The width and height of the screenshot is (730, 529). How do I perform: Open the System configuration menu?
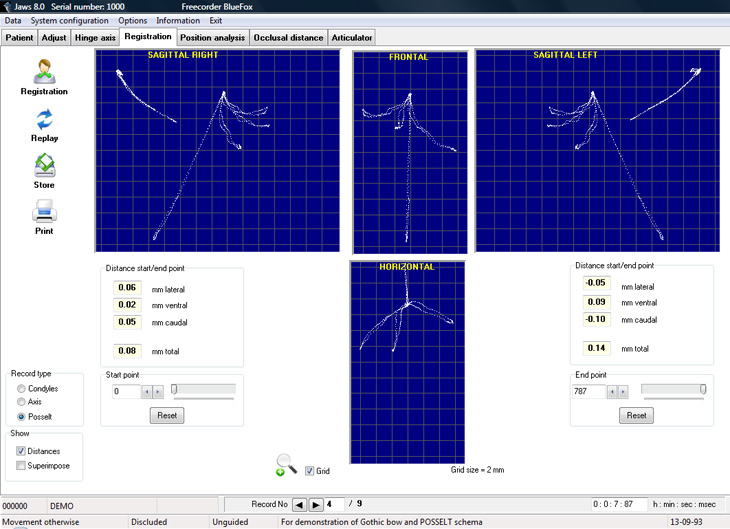tap(69, 20)
